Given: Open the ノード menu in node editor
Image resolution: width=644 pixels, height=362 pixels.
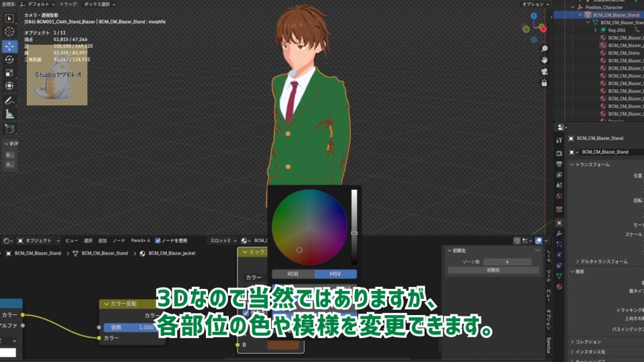Looking at the screenshot, I should click(119, 241).
